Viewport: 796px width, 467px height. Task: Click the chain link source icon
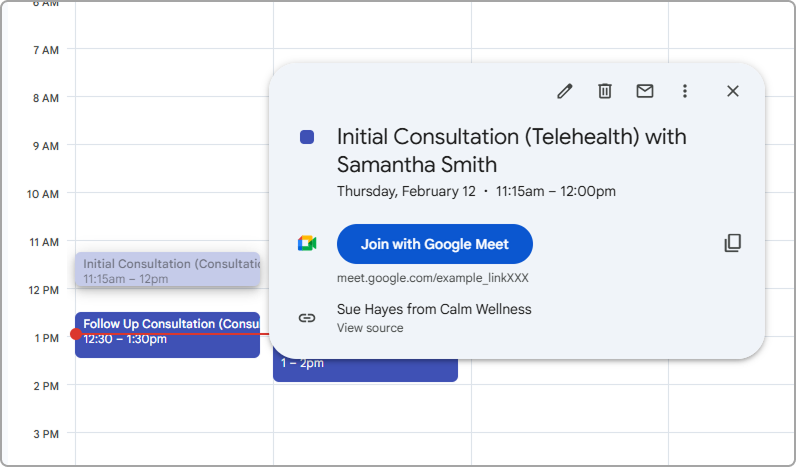(x=307, y=318)
